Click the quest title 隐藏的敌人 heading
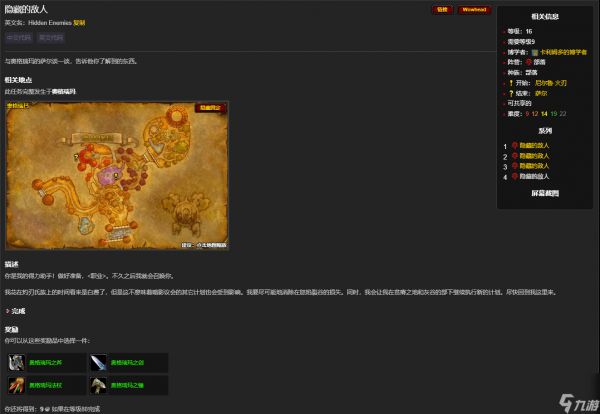Viewport: 600px width, 414px height. [26, 10]
